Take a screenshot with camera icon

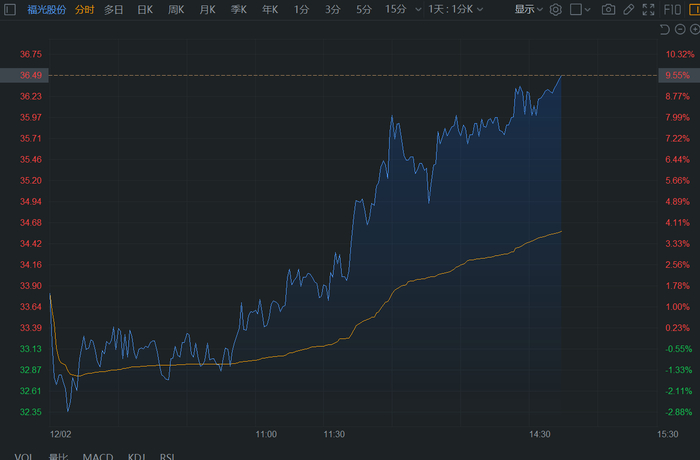click(x=609, y=9)
